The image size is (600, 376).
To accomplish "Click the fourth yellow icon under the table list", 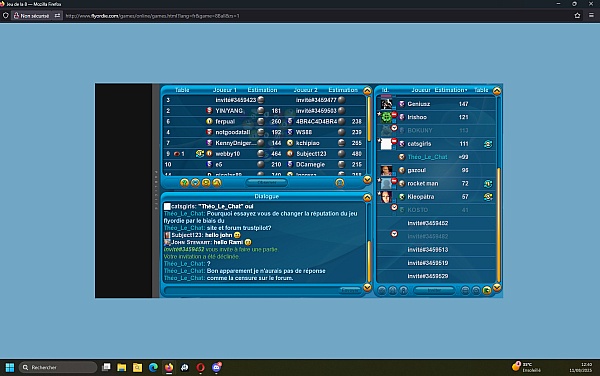I will [x=217, y=183].
